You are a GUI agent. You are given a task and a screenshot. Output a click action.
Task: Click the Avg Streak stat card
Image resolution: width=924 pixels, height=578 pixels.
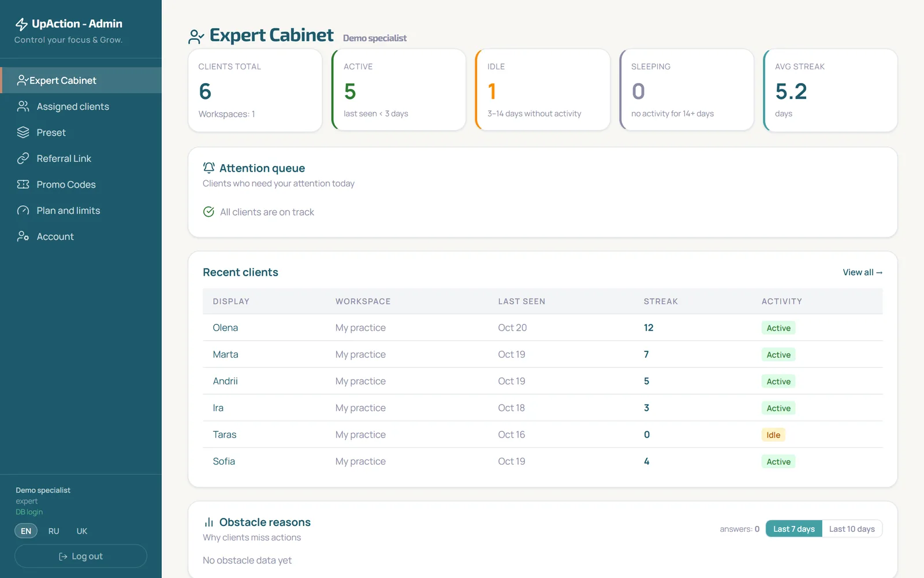[x=830, y=90]
